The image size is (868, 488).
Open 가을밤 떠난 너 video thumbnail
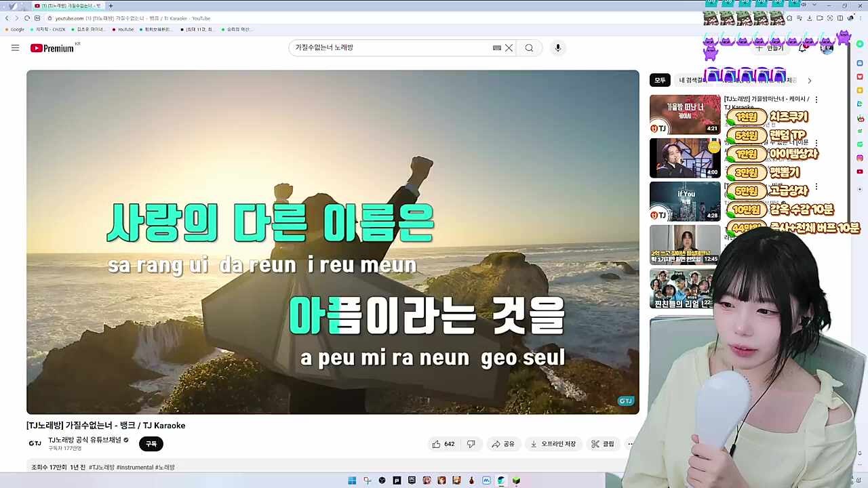coord(685,114)
